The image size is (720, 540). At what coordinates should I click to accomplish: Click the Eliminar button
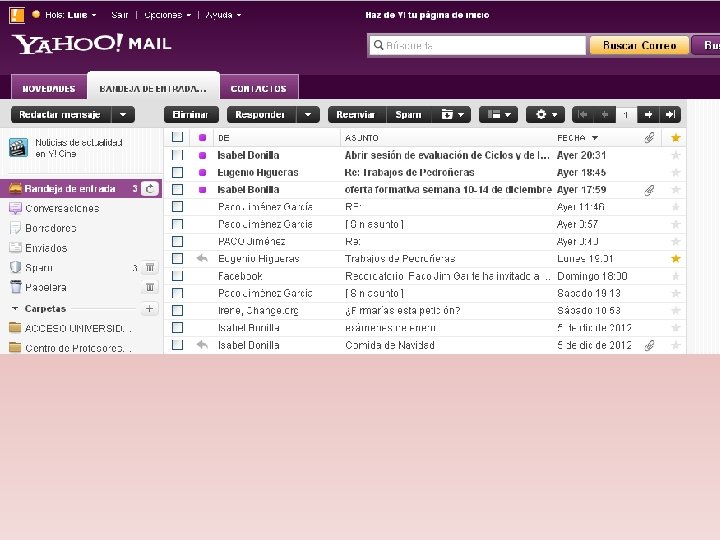[x=190, y=114]
